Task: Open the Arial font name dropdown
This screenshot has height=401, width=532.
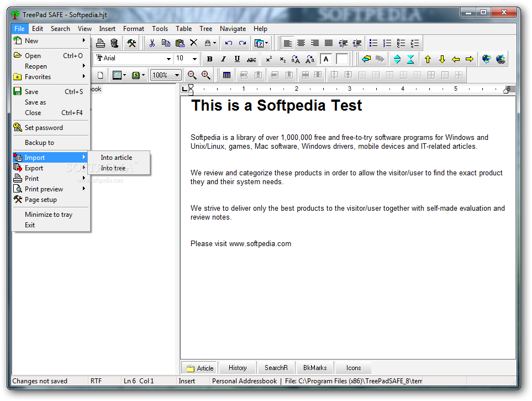Action: coord(168,59)
